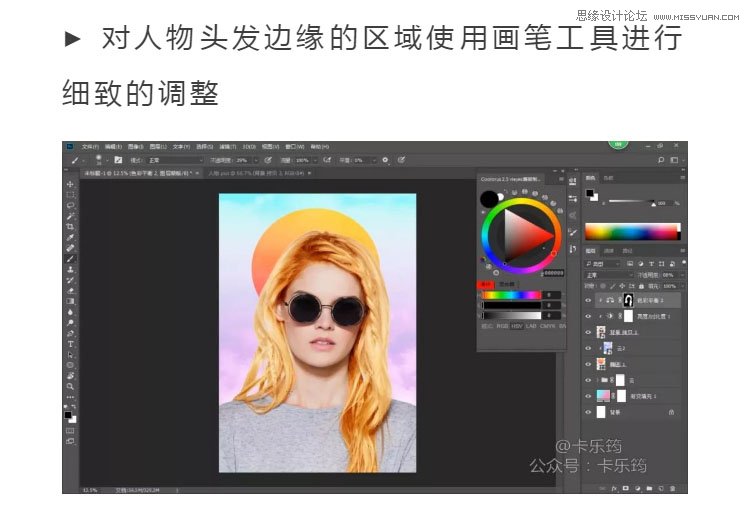Select the Lasso tool
750x513 pixels.
pyautogui.click(x=70, y=206)
